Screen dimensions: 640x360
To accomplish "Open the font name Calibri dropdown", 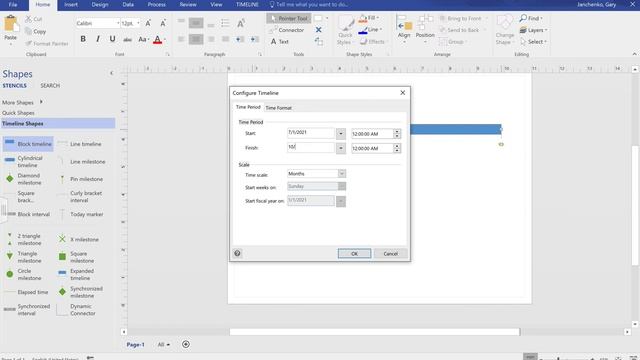I will pos(118,23).
